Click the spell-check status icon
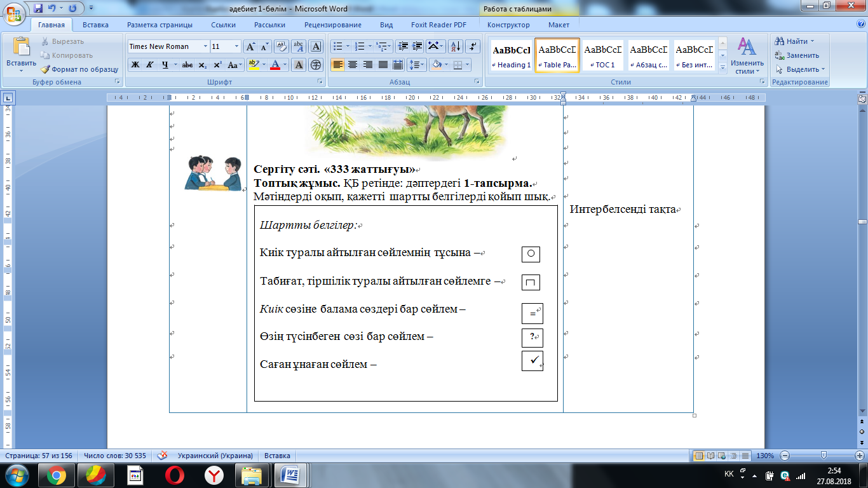Image resolution: width=868 pixels, height=488 pixels. point(162,456)
